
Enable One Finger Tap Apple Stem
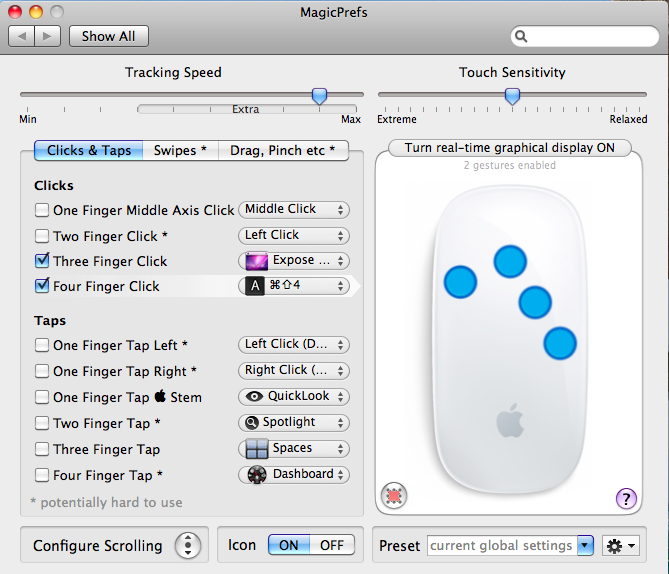click(x=42, y=397)
